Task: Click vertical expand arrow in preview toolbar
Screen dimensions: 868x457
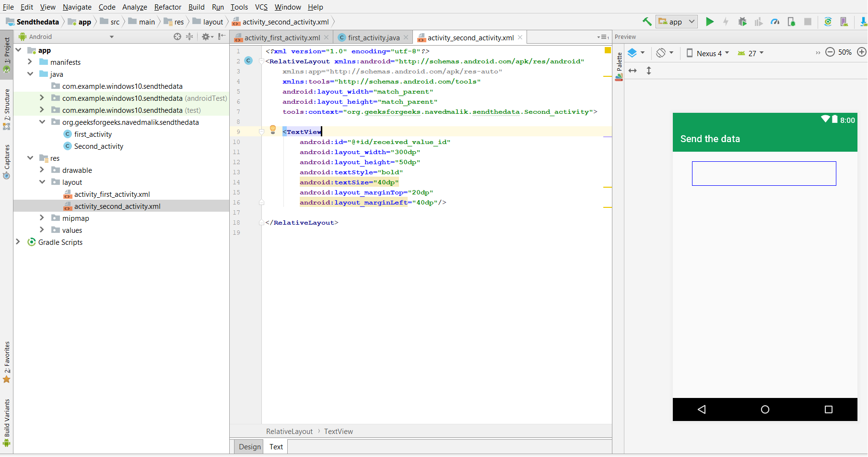Action: click(649, 71)
